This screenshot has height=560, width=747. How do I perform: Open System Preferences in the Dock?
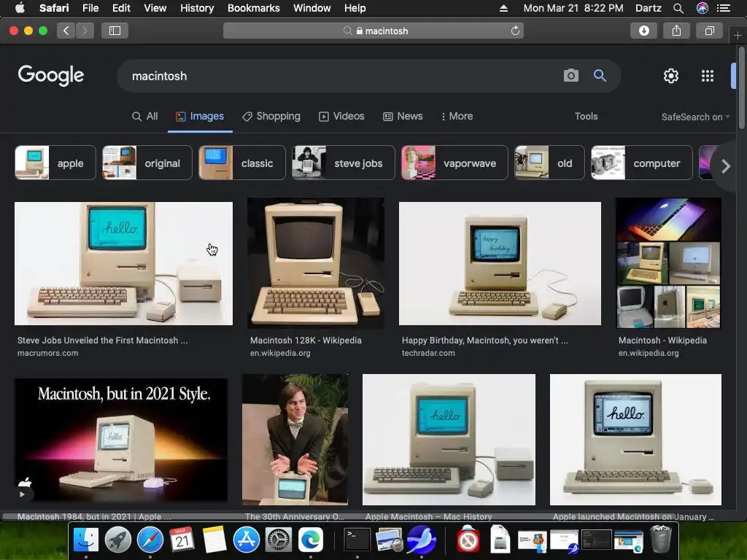coord(278,540)
